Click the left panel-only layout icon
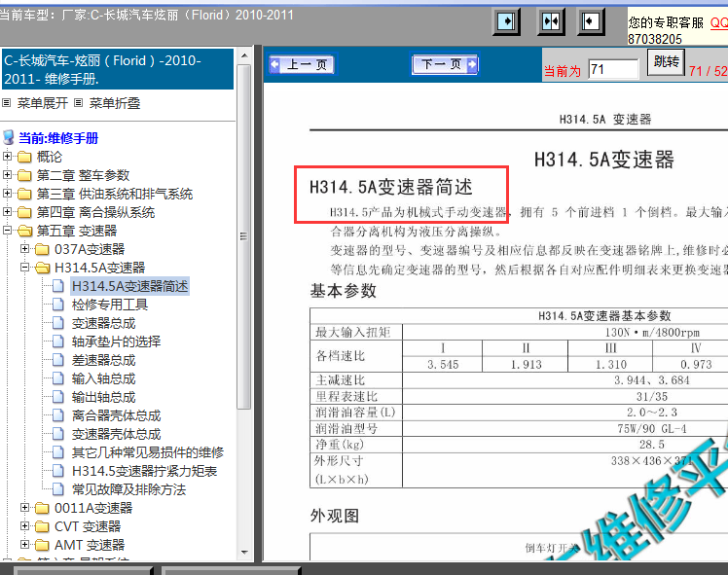This screenshot has height=575, width=728. pyautogui.click(x=506, y=21)
